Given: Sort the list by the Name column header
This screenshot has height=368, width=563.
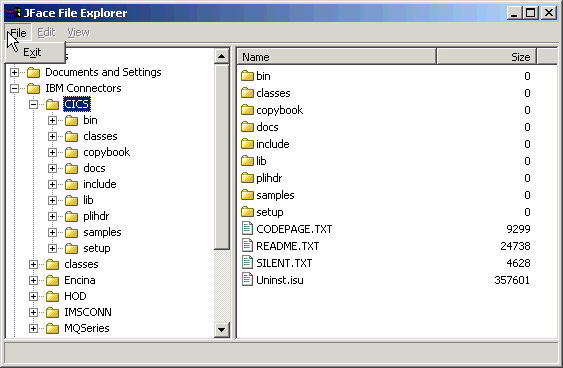Looking at the screenshot, I should pos(336,57).
